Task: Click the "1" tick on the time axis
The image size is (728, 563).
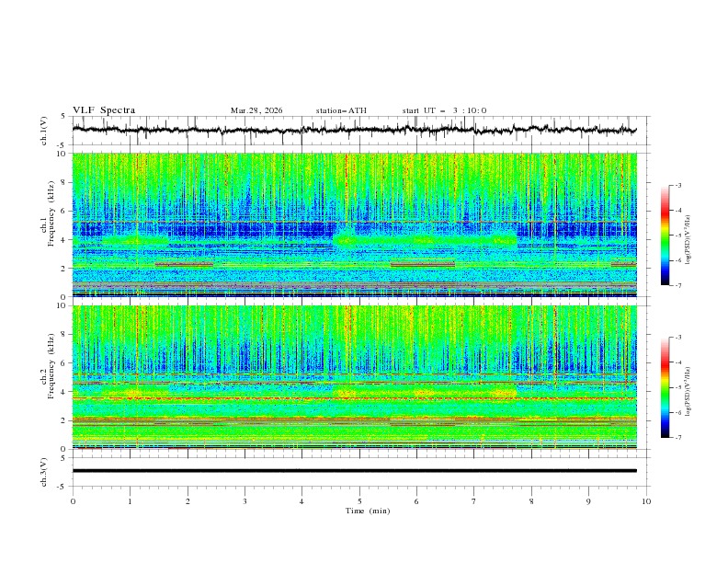Action: tap(130, 501)
